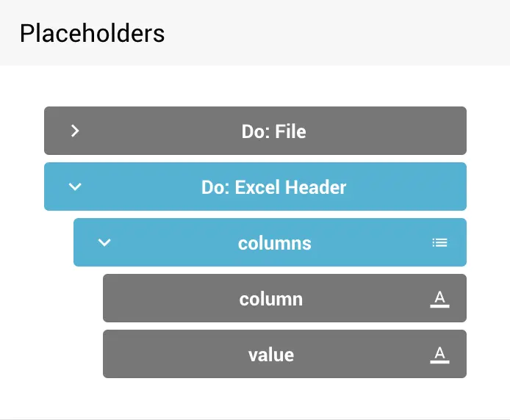
Task: Collapse the Do: Excel Header chevron
Action: pos(74,187)
